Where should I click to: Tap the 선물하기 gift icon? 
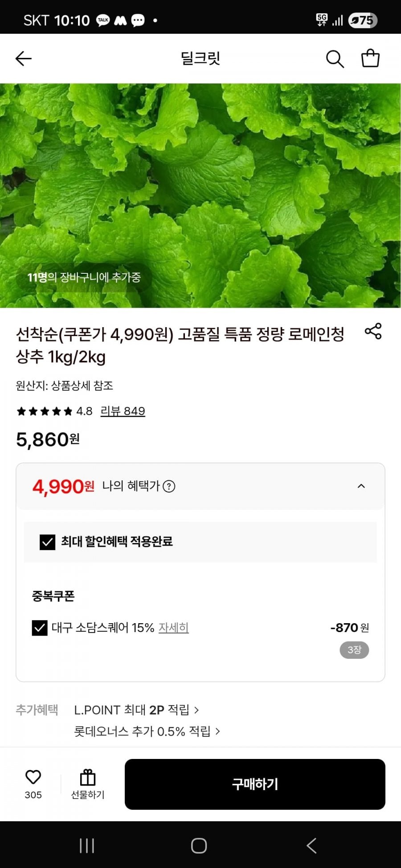point(88,778)
